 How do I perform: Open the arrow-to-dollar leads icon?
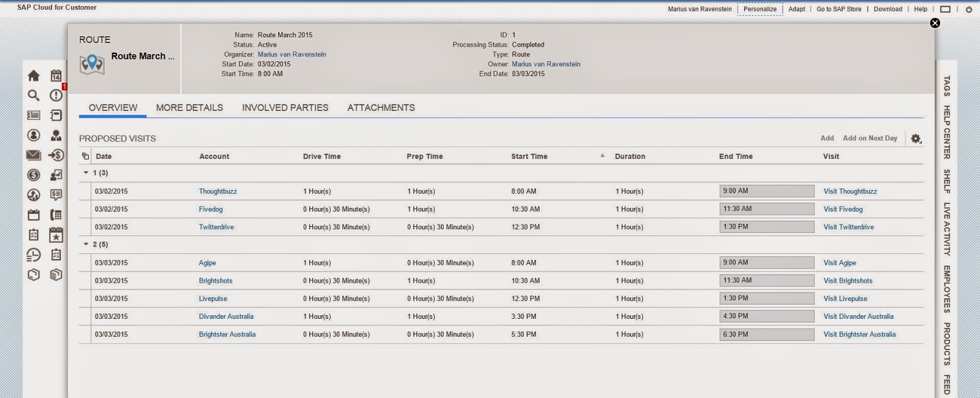click(x=56, y=155)
